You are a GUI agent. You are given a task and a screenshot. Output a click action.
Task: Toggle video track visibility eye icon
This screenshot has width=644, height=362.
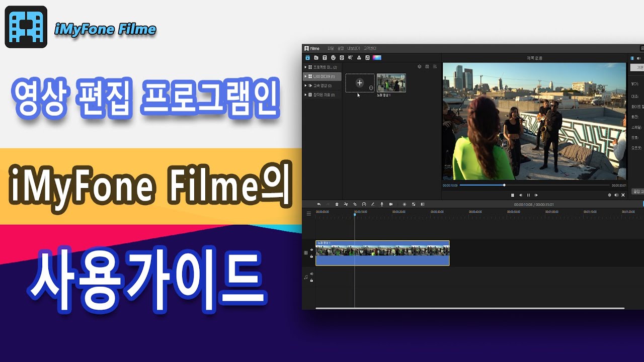pos(311,250)
